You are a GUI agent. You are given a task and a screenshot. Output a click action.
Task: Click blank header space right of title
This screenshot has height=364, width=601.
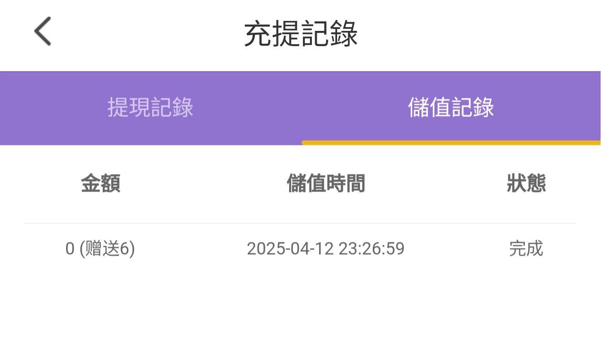(475, 34)
